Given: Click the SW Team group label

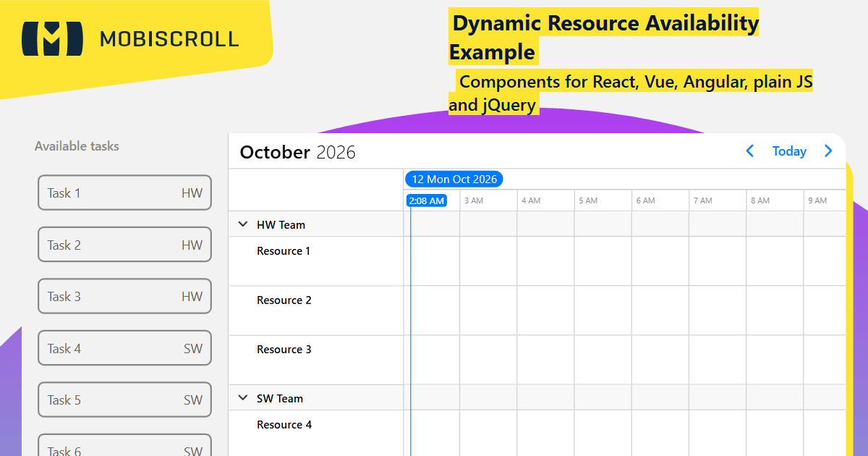Looking at the screenshot, I should click(280, 398).
